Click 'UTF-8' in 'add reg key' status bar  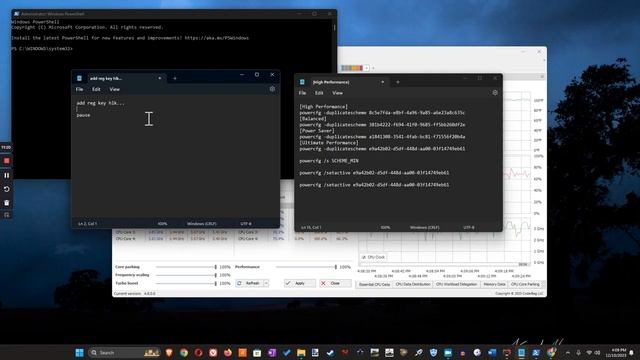(246, 224)
